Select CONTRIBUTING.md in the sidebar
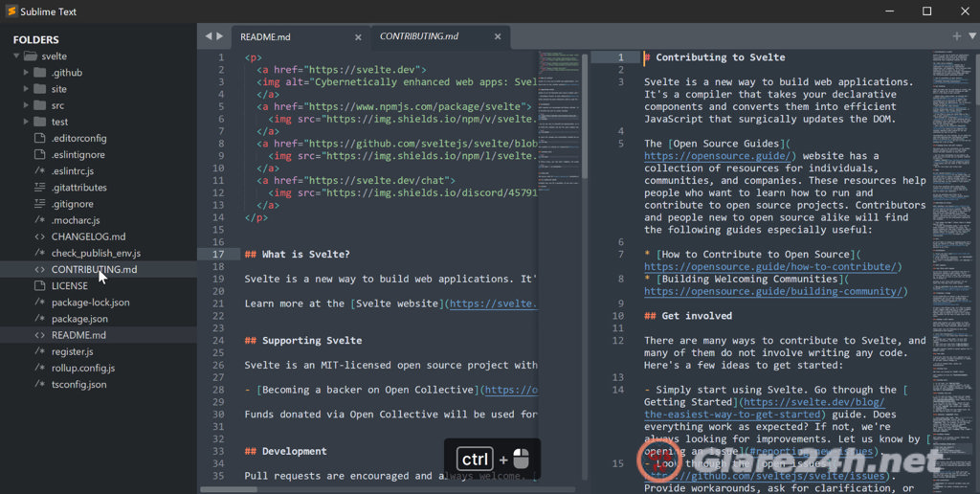This screenshot has height=494, width=980. [x=94, y=270]
